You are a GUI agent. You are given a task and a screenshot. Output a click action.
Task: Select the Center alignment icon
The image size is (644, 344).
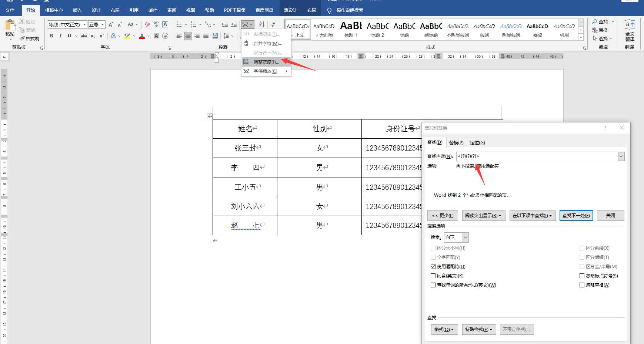tap(188, 36)
